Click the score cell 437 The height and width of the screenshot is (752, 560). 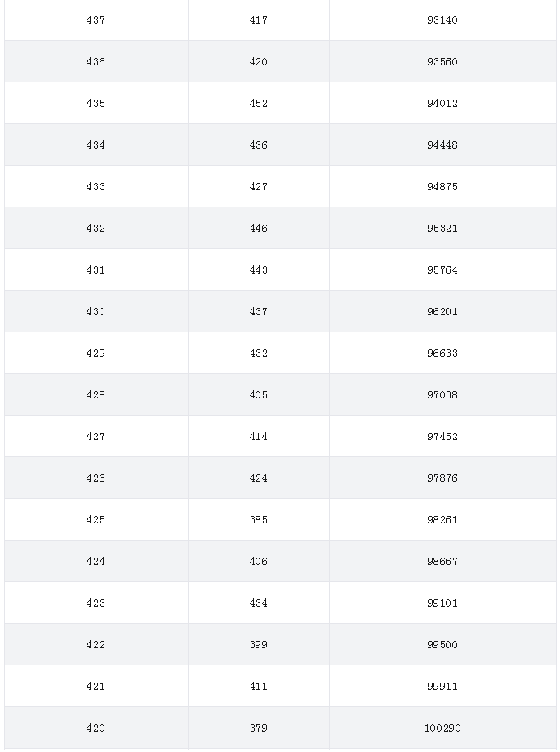(96, 20)
